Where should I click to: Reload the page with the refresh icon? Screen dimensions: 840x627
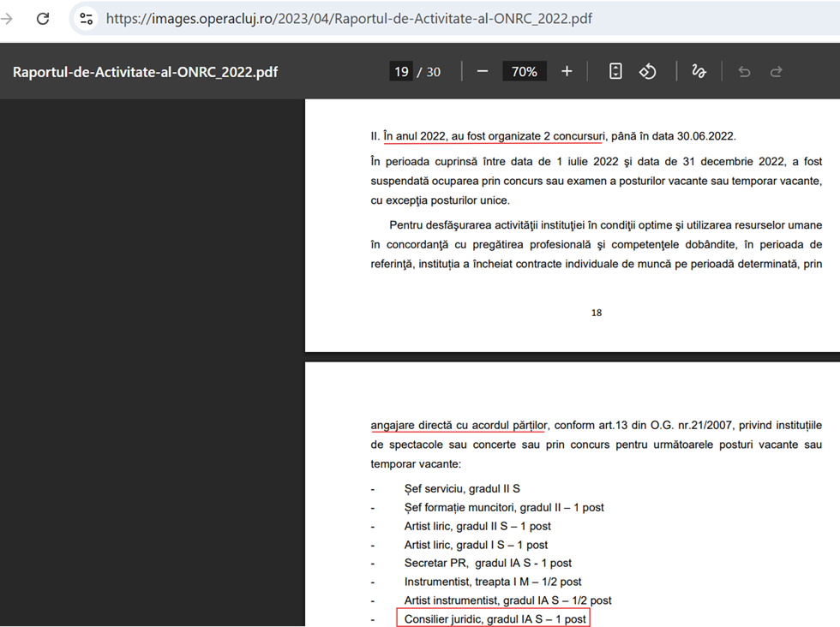click(43, 19)
